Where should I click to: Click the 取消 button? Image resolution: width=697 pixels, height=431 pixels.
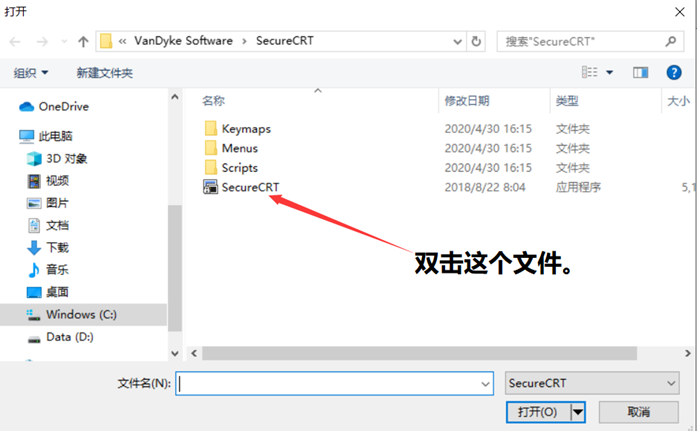pyautogui.click(x=639, y=412)
